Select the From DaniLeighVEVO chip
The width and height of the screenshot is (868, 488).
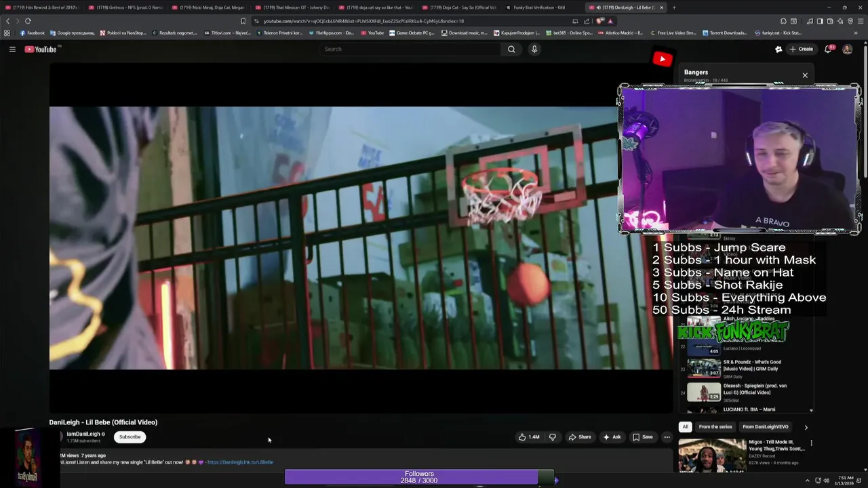click(x=765, y=427)
